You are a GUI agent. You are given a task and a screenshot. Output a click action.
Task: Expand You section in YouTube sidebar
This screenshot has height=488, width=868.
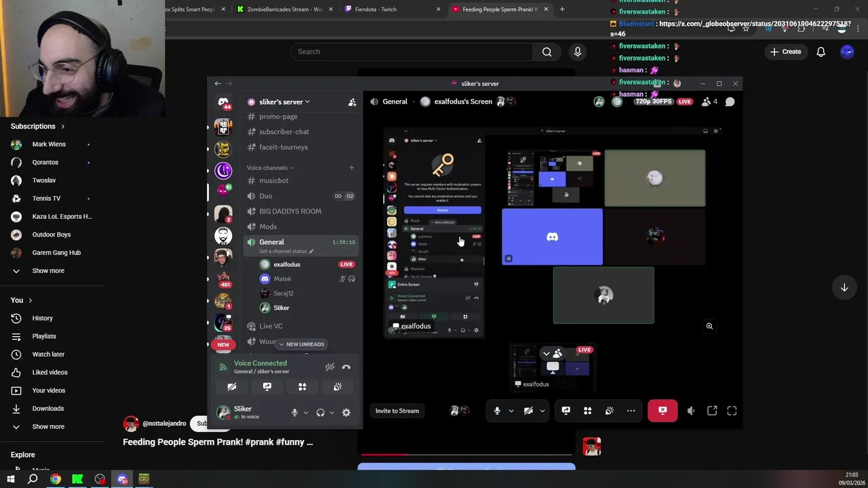tap(22, 300)
